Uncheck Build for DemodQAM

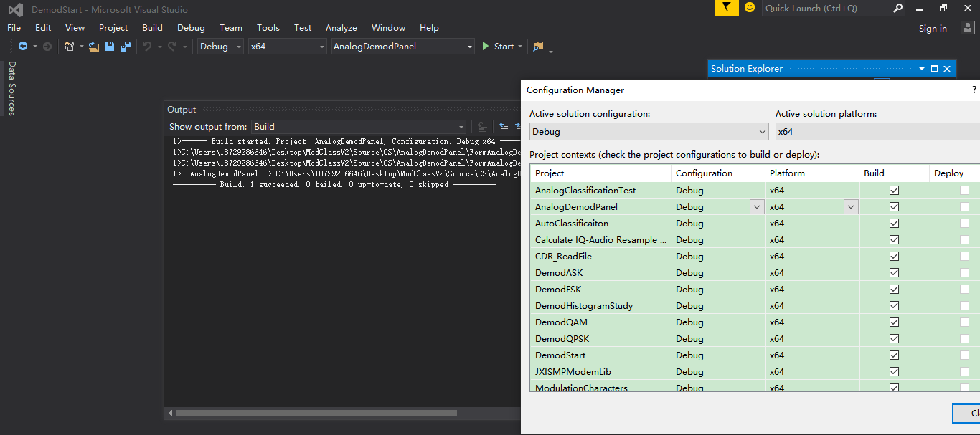(x=894, y=322)
